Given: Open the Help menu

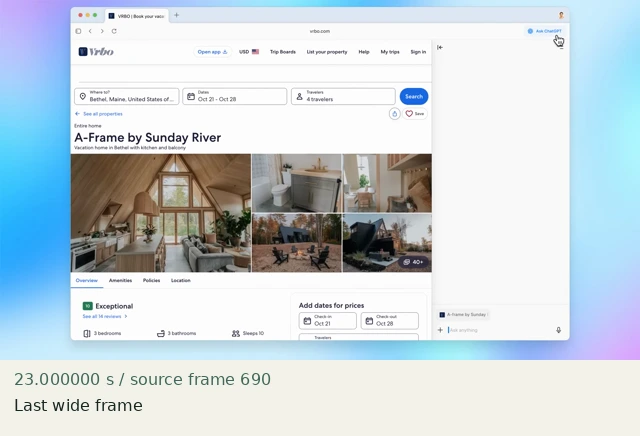Looking at the screenshot, I should 364,52.
